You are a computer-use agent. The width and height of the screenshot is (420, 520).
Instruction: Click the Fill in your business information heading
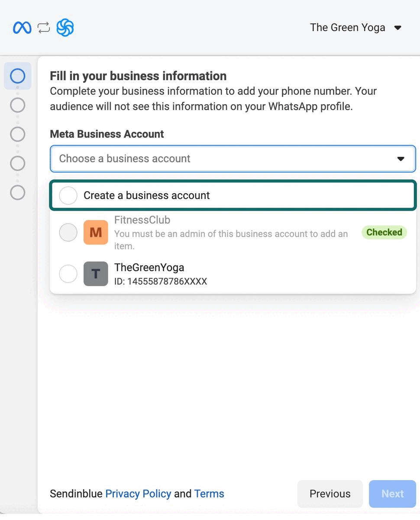click(x=138, y=76)
